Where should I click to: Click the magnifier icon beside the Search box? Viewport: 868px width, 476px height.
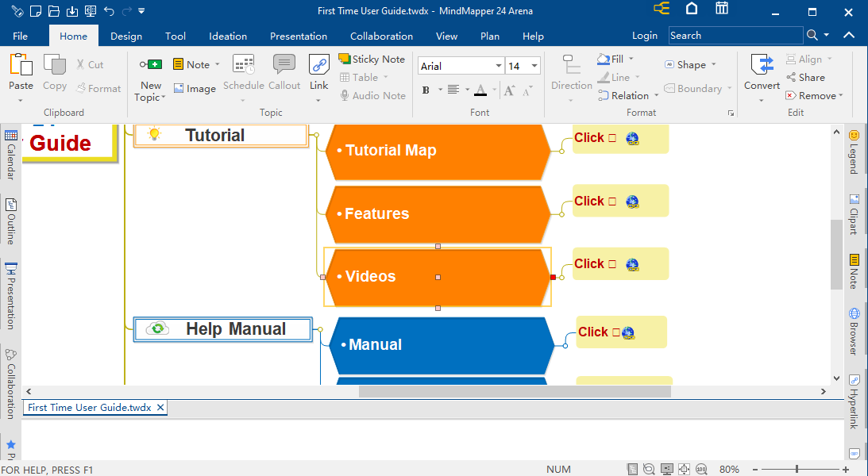click(812, 36)
